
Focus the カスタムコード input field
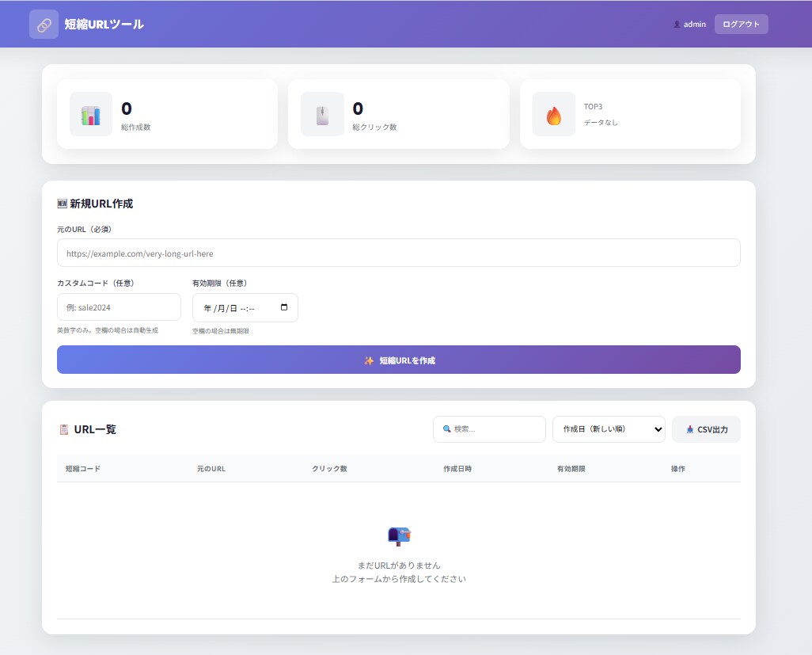click(119, 307)
